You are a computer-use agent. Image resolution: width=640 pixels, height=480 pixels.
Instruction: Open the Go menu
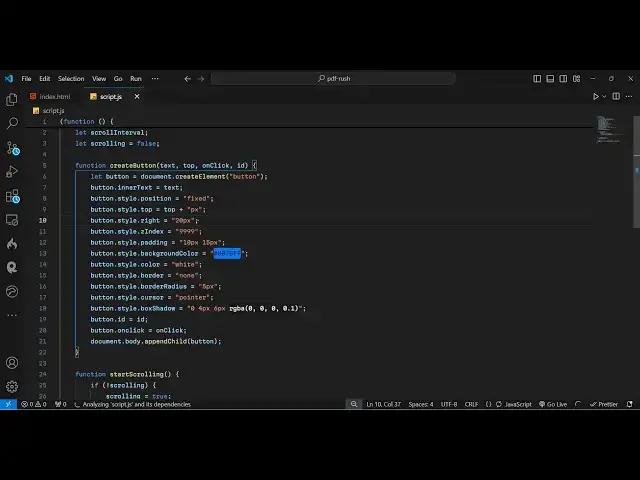pos(118,78)
